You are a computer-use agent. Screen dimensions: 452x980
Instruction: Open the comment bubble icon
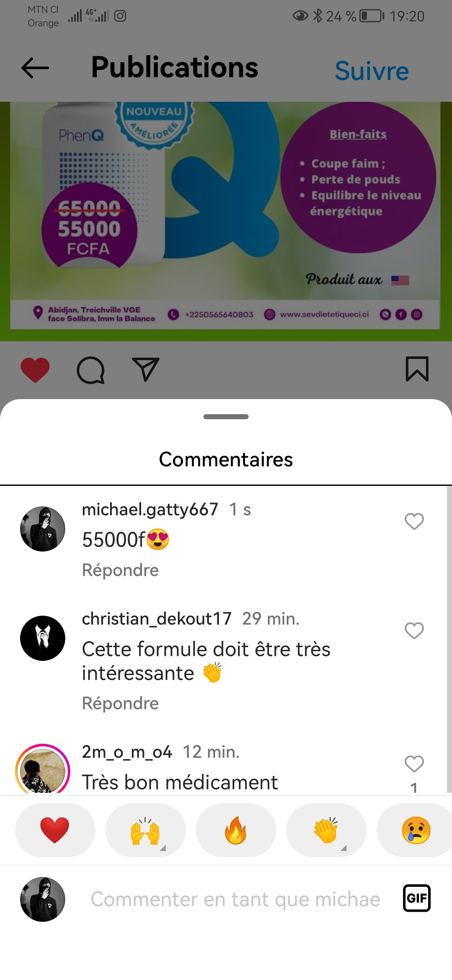click(x=90, y=370)
